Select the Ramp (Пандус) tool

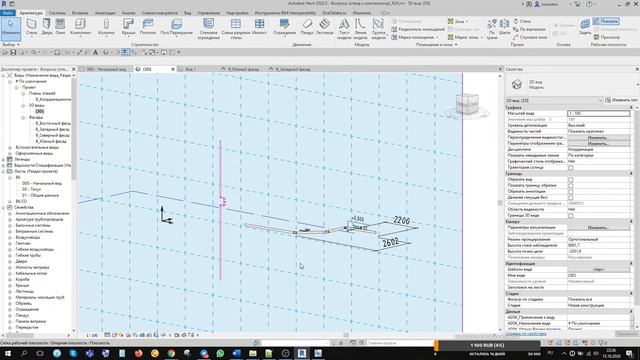307,27
